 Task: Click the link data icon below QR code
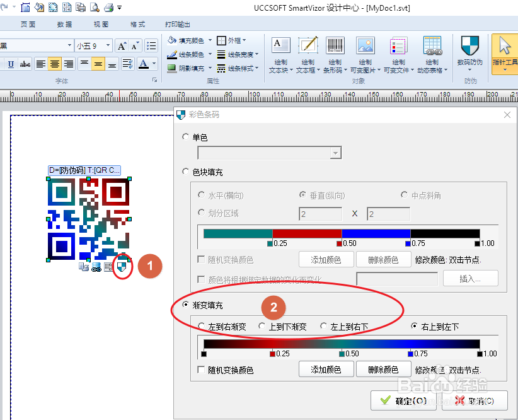[x=96, y=267]
